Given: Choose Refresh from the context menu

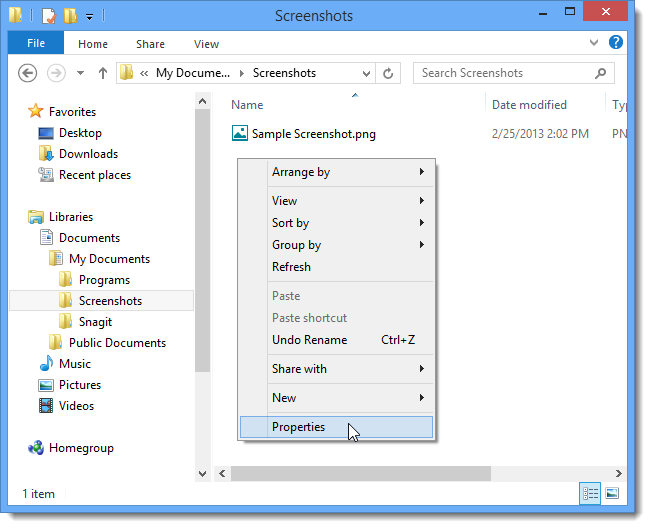Looking at the screenshot, I should pyautogui.click(x=336, y=267).
